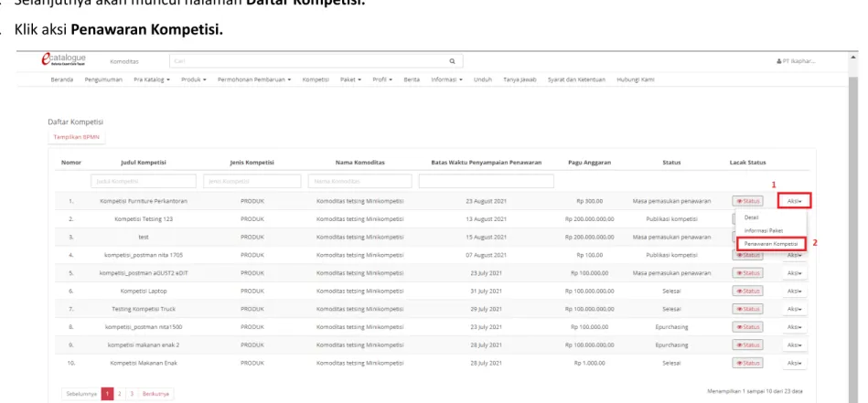868x403 pixels.
Task: Open the PT Ikaphar user account
Action: click(x=796, y=61)
